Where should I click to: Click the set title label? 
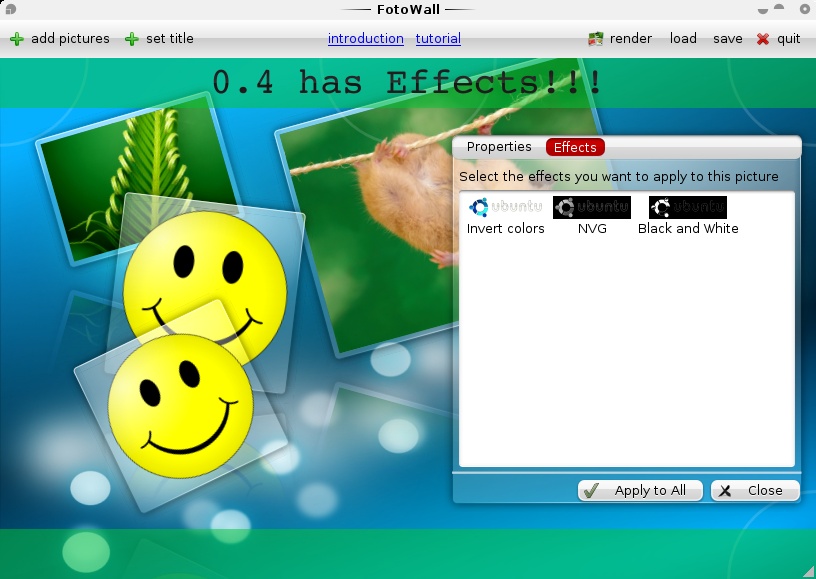click(170, 38)
